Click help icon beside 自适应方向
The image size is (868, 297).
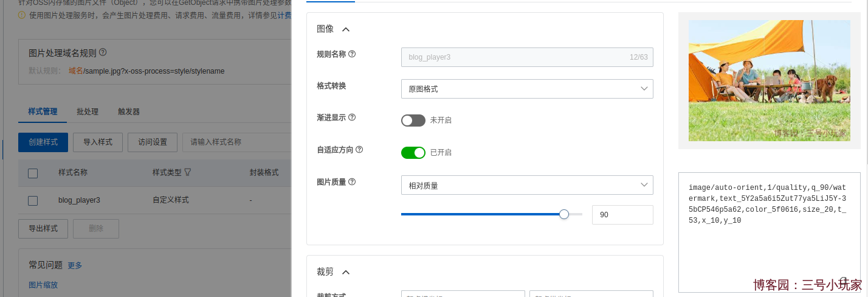[x=359, y=149]
